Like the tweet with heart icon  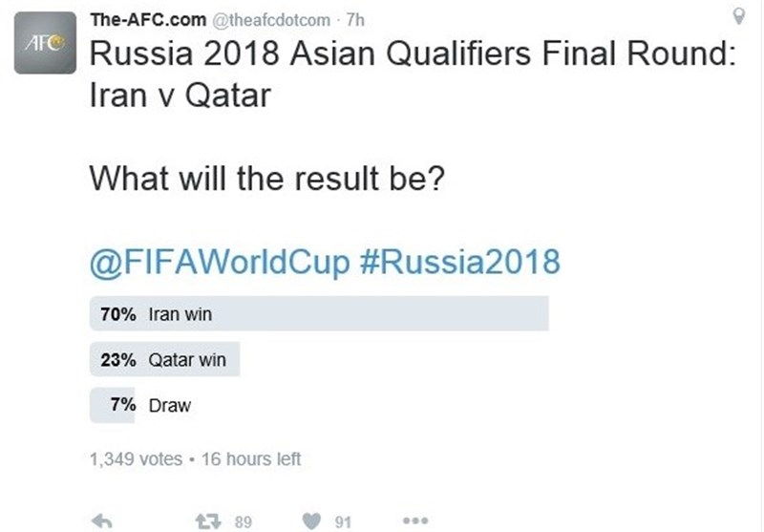pos(312,521)
